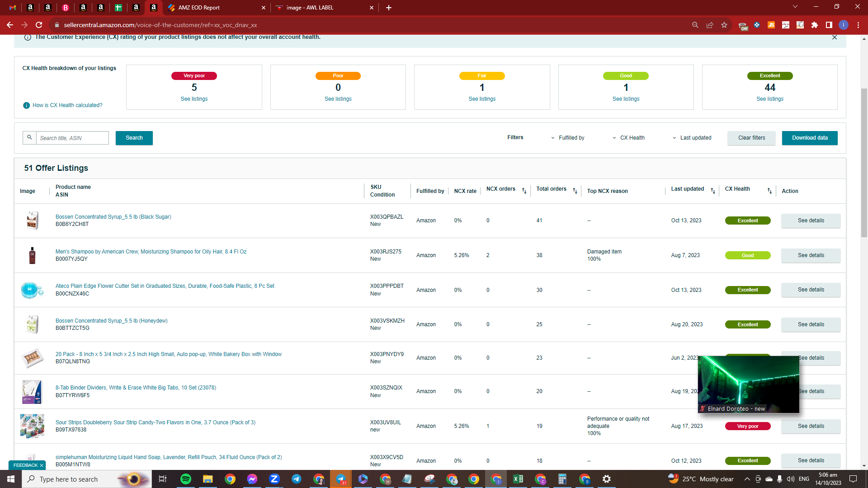The image size is (868, 488).
Task: Open Calculator from taskbar
Action: tap(562, 479)
